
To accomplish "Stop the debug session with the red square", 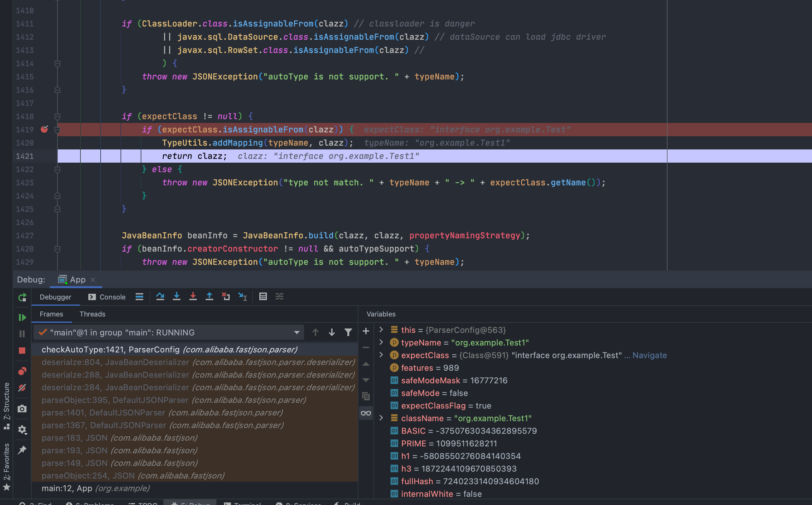I will coord(22,350).
